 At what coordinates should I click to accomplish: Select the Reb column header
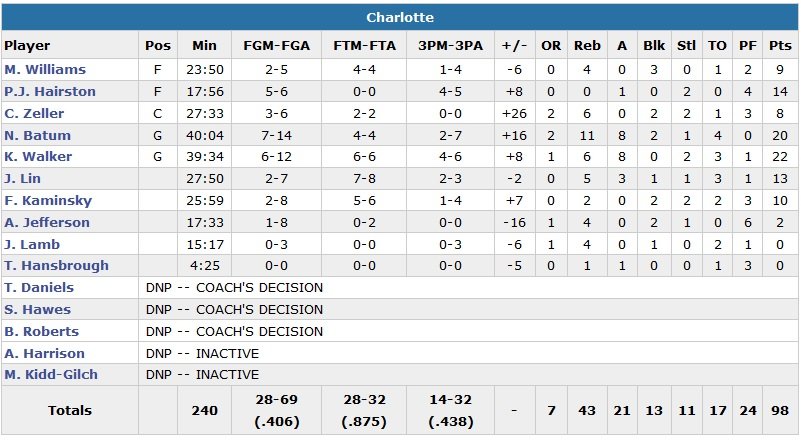[588, 45]
